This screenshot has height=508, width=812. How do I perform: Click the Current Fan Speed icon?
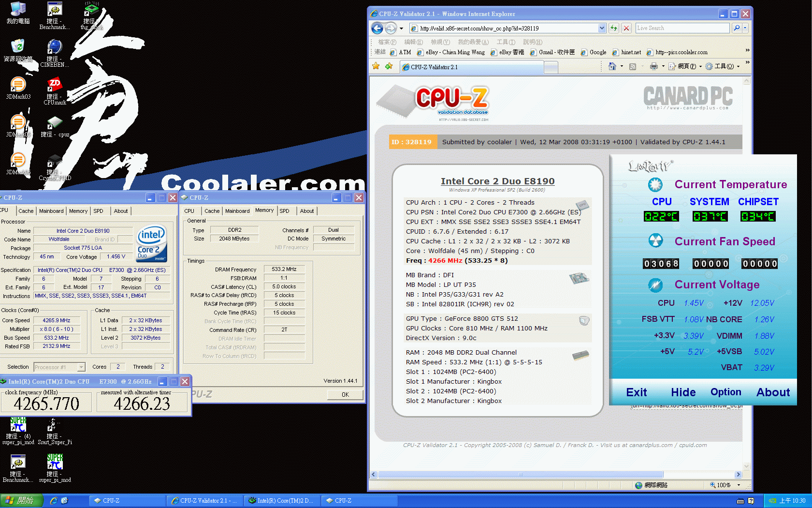click(x=655, y=240)
